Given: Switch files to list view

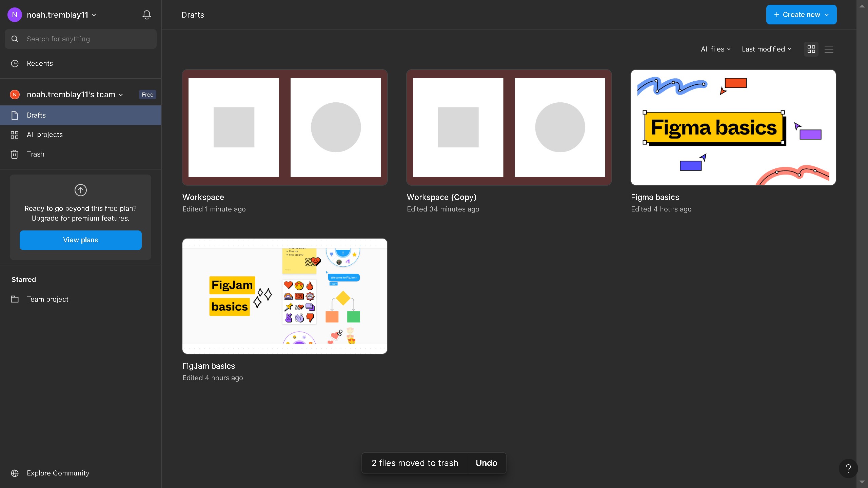Looking at the screenshot, I should click(x=829, y=49).
